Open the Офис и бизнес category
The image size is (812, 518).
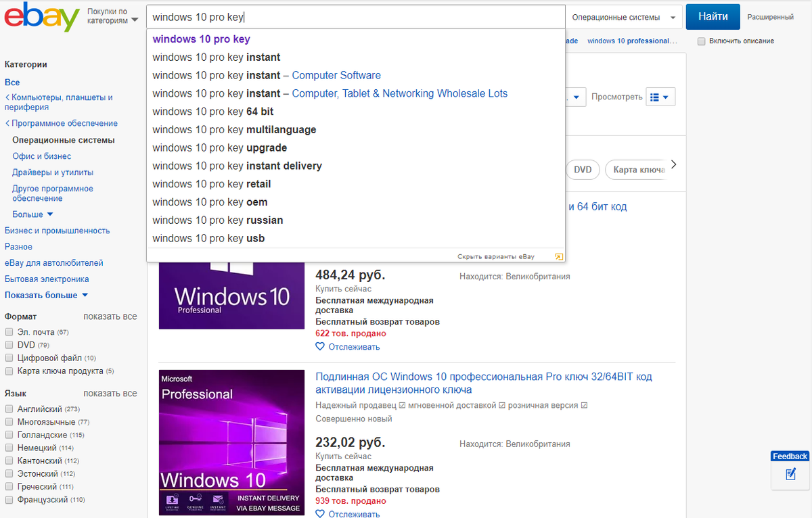[42, 156]
